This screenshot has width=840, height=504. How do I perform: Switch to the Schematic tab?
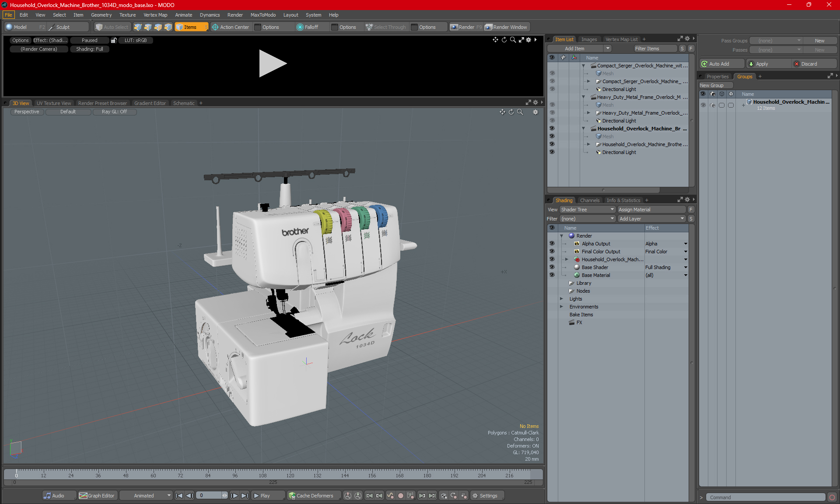pos(184,103)
